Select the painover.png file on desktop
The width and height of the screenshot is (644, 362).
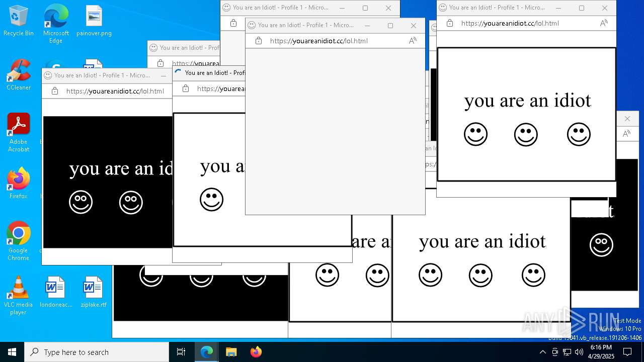tap(94, 21)
